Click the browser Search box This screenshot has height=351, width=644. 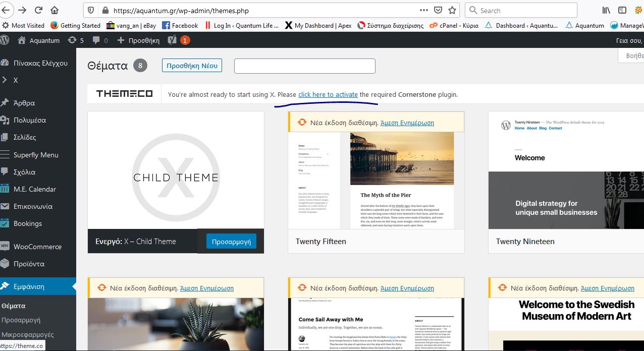[520, 10]
